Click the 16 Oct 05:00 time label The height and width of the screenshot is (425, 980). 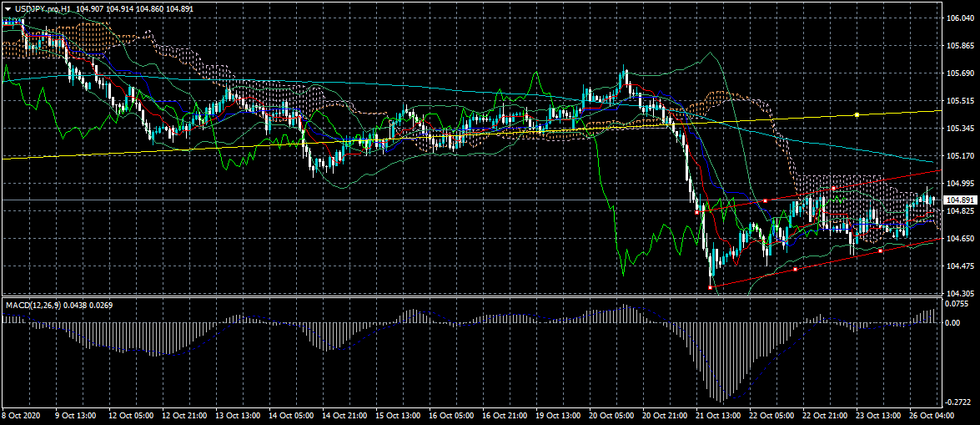point(452,416)
